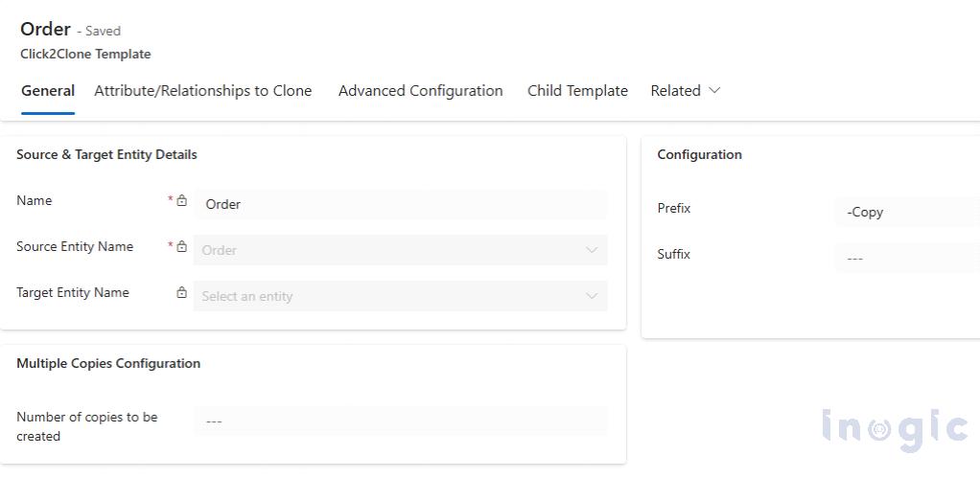Focus the Prefix field showing -Copy
Screen dimensions: 980x478
point(906,212)
